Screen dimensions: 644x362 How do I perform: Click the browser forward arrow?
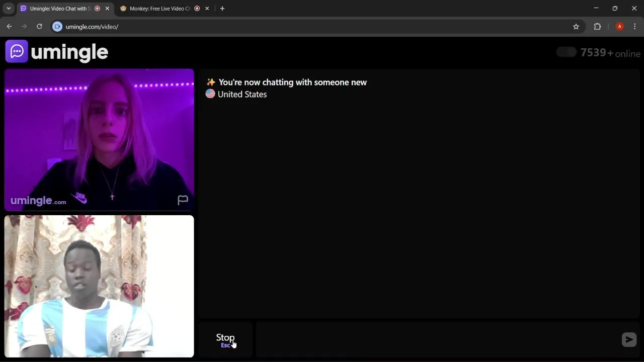tap(24, 27)
